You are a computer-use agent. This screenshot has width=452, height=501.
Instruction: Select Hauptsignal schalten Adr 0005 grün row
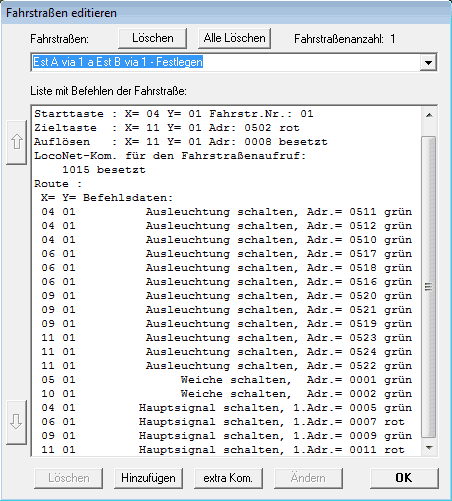point(227,408)
